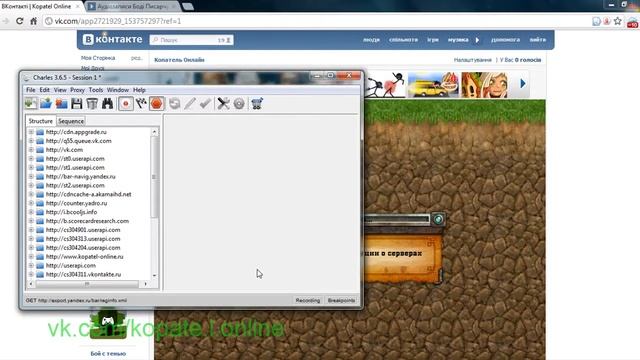This screenshot has width=640, height=360.
Task: Click next arrow on the games banner
Action: [x=523, y=84]
